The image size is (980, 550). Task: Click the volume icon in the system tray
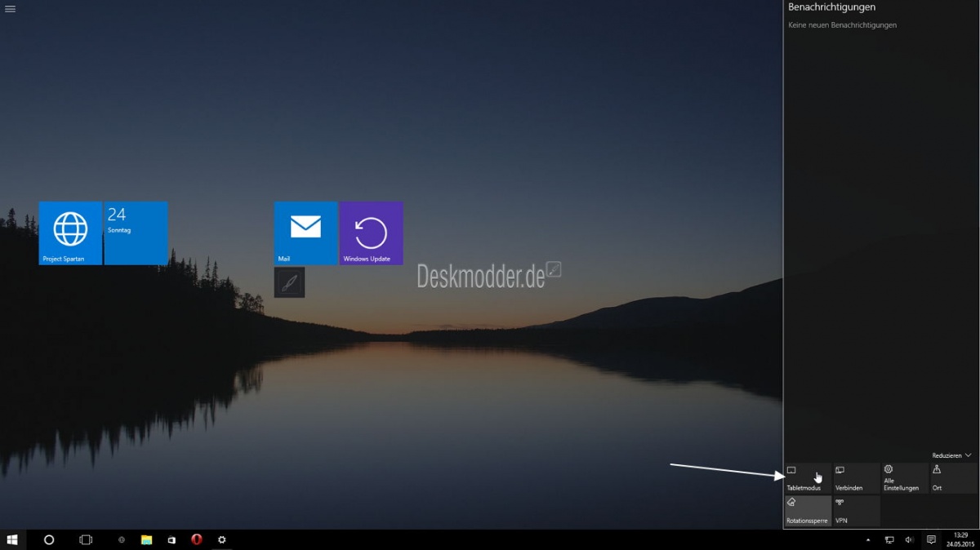[x=908, y=539]
